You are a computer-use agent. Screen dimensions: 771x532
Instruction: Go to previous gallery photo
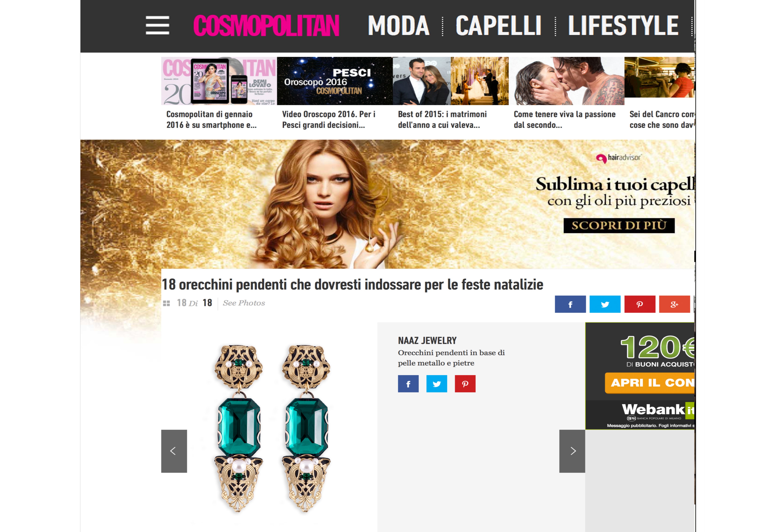tap(174, 451)
